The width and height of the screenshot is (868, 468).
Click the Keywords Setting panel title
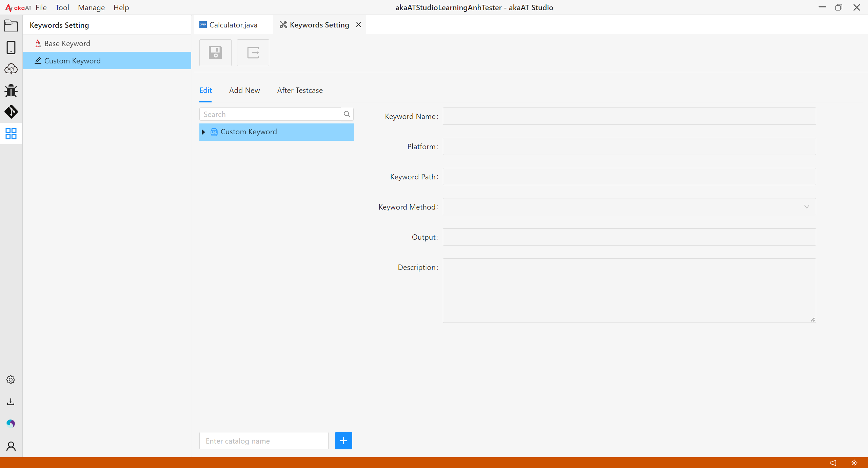pyautogui.click(x=59, y=25)
